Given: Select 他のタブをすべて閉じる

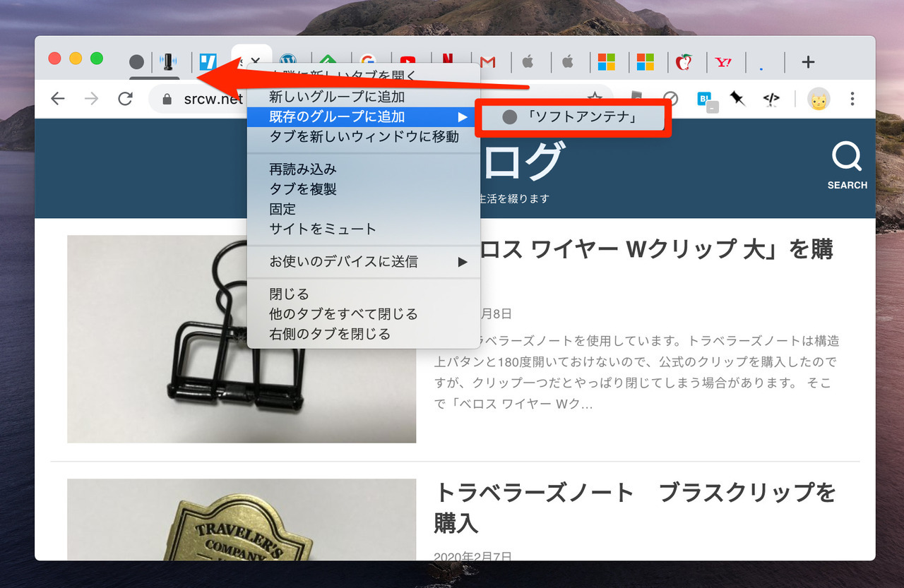Looking at the screenshot, I should tap(364, 313).
